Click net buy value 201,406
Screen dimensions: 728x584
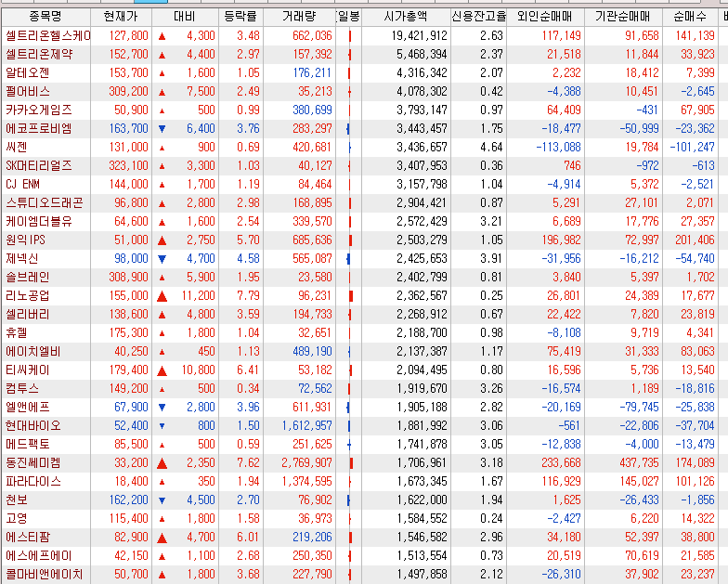point(695,240)
